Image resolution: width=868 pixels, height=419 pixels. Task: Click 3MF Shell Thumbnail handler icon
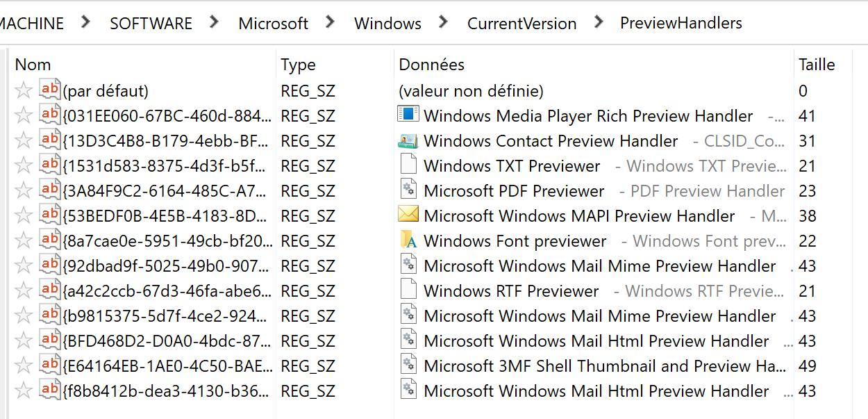[409, 365]
